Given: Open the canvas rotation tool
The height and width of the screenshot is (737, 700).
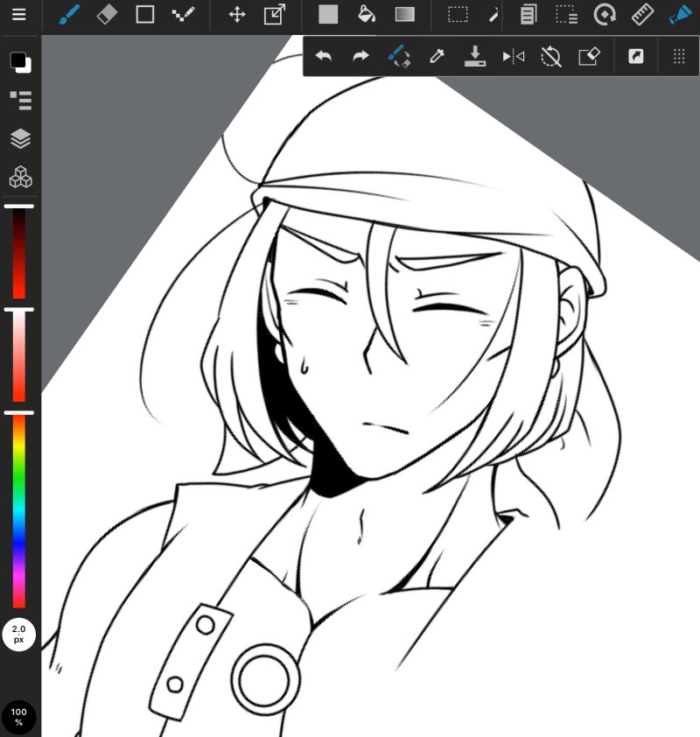Looking at the screenshot, I should click(x=605, y=14).
